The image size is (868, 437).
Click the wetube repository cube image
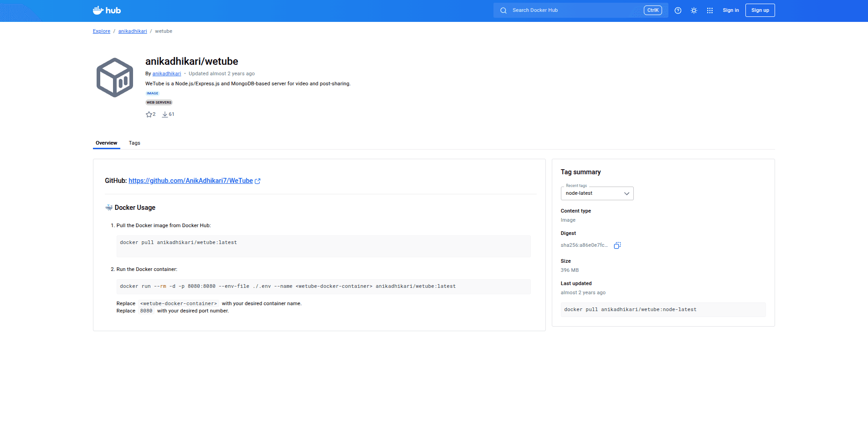coord(115,78)
